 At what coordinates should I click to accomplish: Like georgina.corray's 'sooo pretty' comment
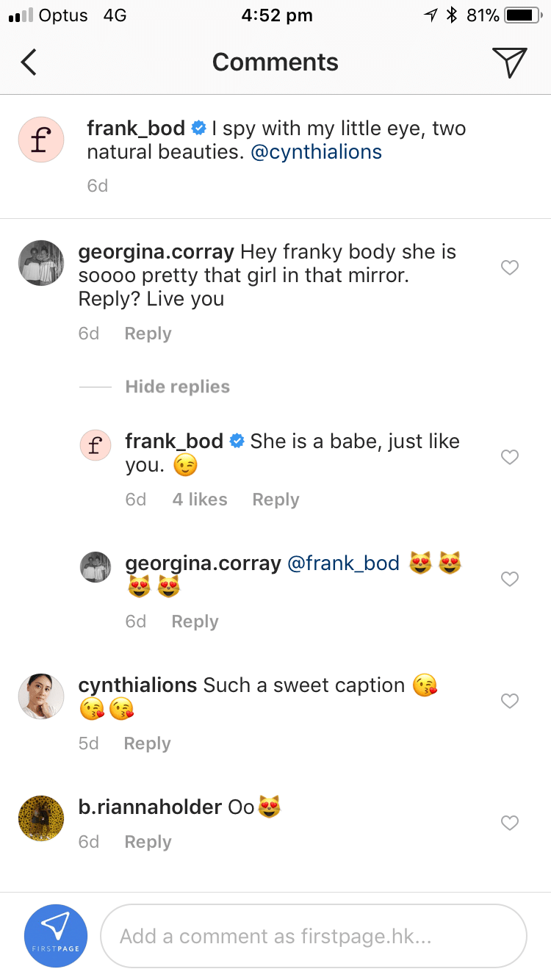coord(510,267)
